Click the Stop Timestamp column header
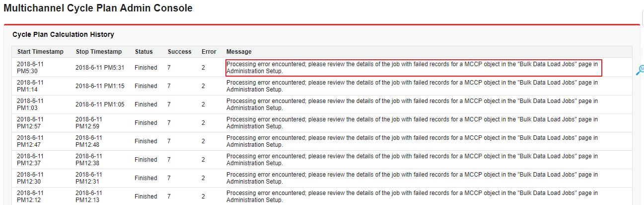Image resolution: width=644 pixels, height=205 pixels. (x=99, y=52)
